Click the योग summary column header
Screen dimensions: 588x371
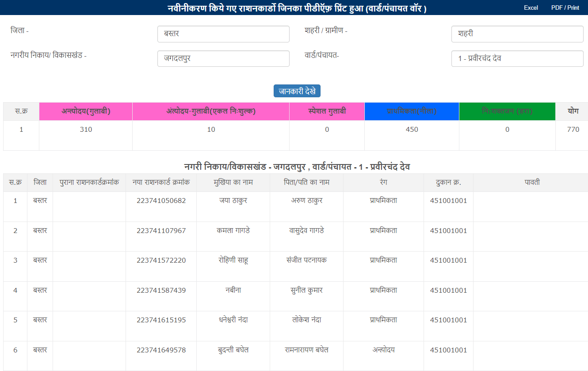click(573, 111)
